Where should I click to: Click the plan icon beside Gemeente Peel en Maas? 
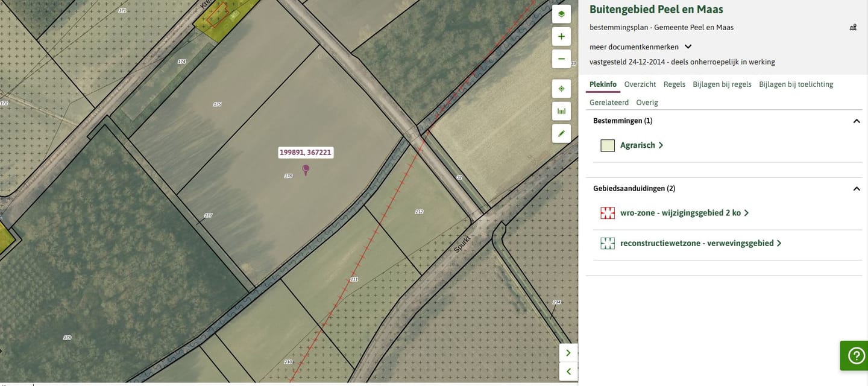[x=853, y=27]
